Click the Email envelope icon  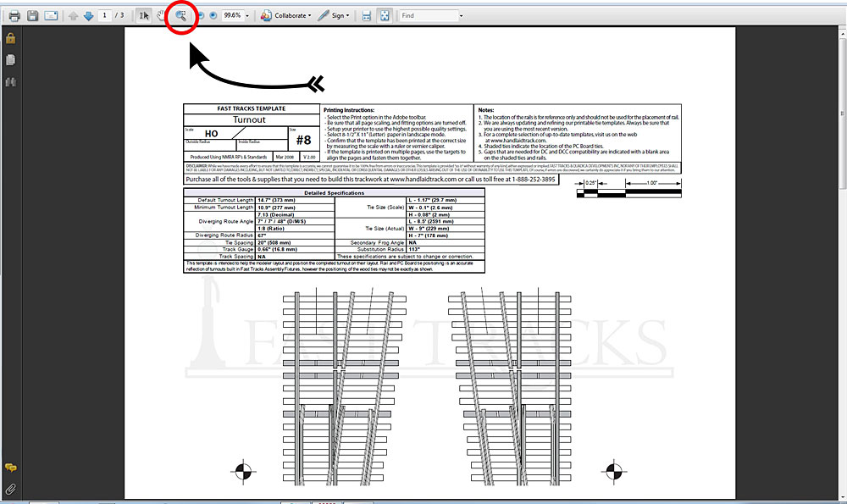coord(51,16)
